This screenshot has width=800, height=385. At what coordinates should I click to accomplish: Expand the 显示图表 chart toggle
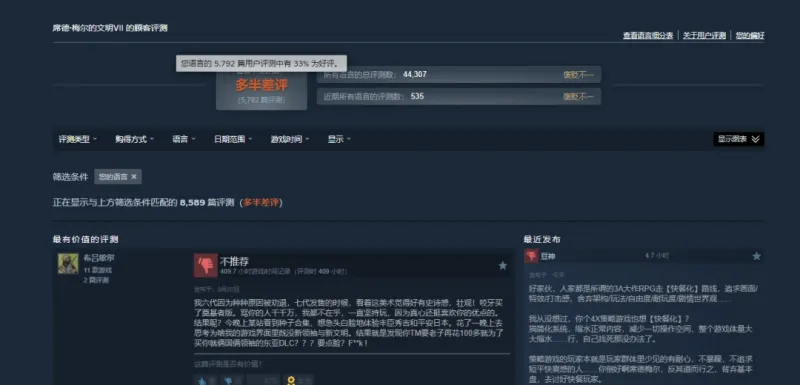click(738, 139)
